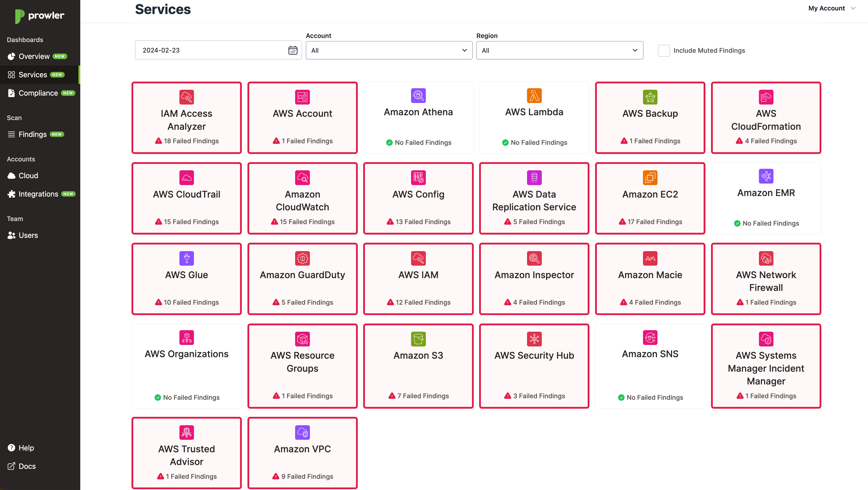Click the Amazon Inspector service icon
Viewport: 868px width, 490px height.
534,259
